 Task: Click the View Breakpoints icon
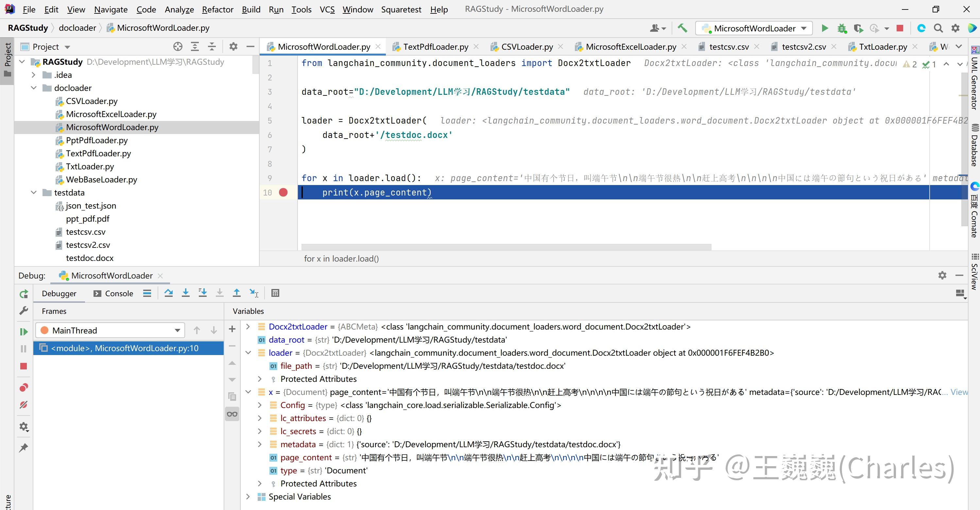tap(24, 387)
